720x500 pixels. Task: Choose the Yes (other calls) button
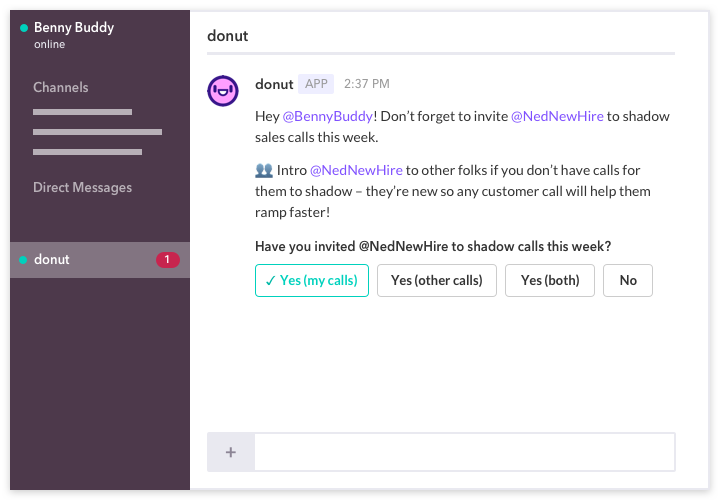point(437,281)
